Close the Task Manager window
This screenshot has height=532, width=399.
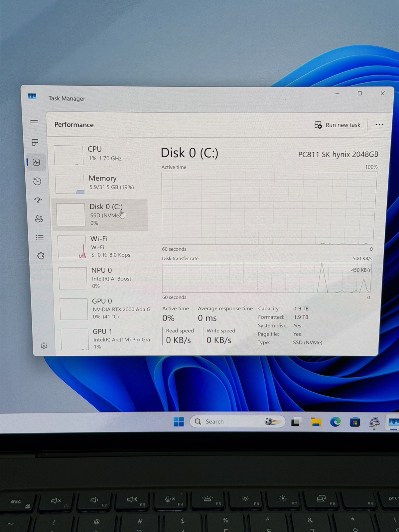pos(382,93)
